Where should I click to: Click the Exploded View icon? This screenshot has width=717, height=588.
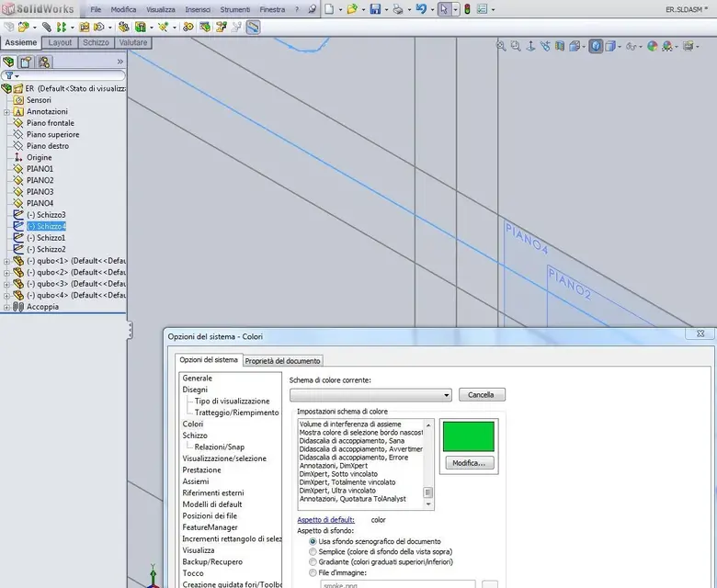tap(221, 28)
